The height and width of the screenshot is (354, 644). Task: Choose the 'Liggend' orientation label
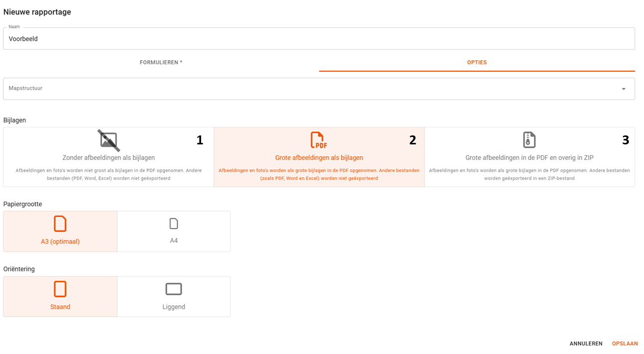(174, 307)
